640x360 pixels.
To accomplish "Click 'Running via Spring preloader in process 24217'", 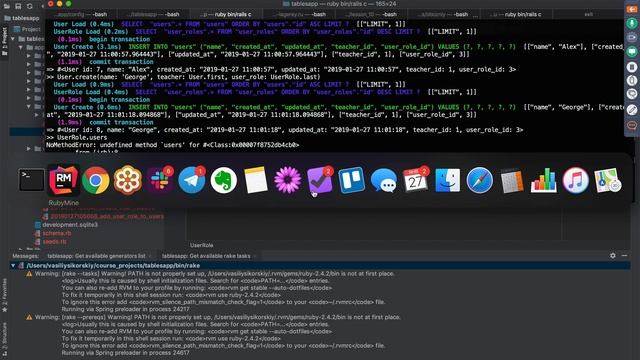I will pos(125,309).
